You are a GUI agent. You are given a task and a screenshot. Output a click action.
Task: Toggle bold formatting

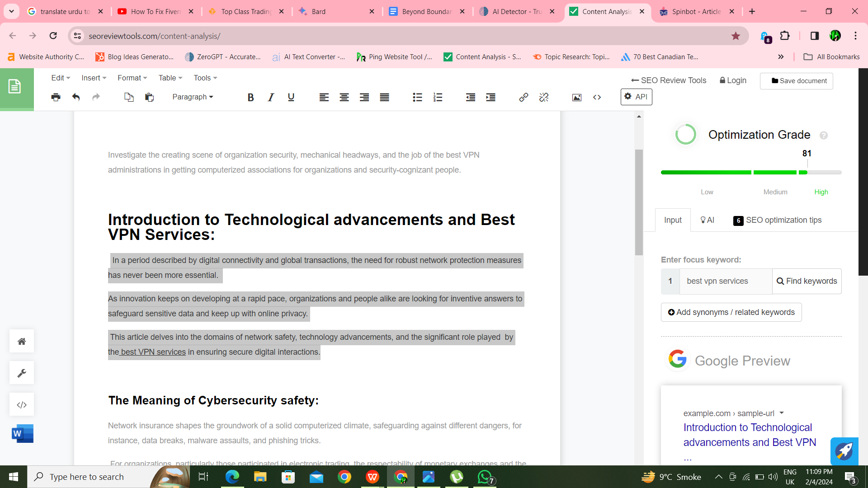(250, 97)
